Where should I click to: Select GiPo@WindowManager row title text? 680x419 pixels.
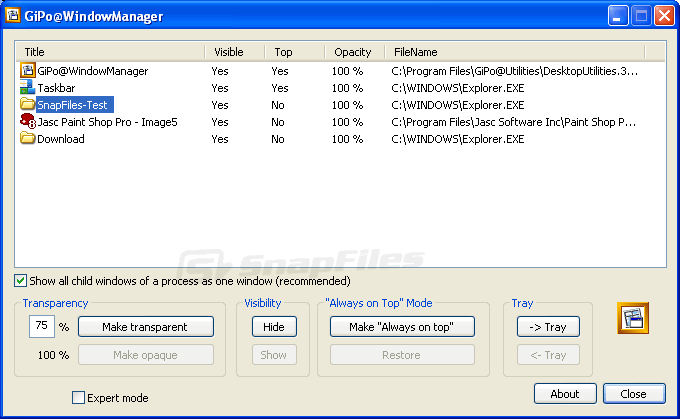tap(93, 71)
